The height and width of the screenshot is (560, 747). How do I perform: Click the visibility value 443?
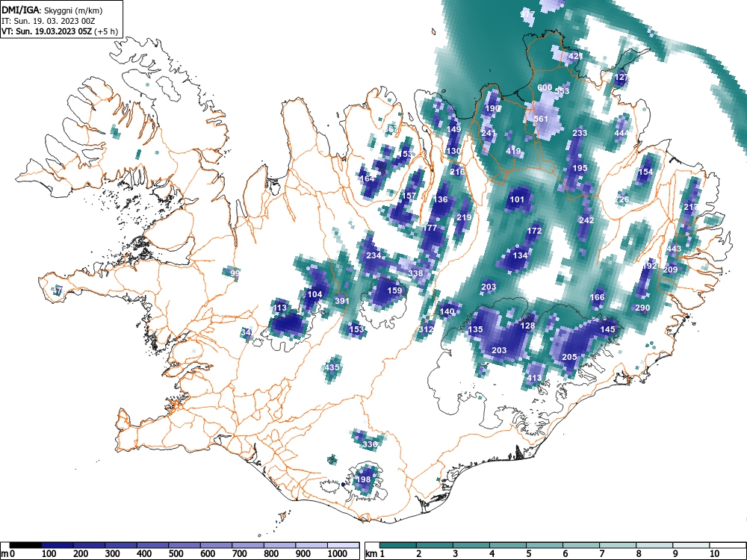click(674, 249)
